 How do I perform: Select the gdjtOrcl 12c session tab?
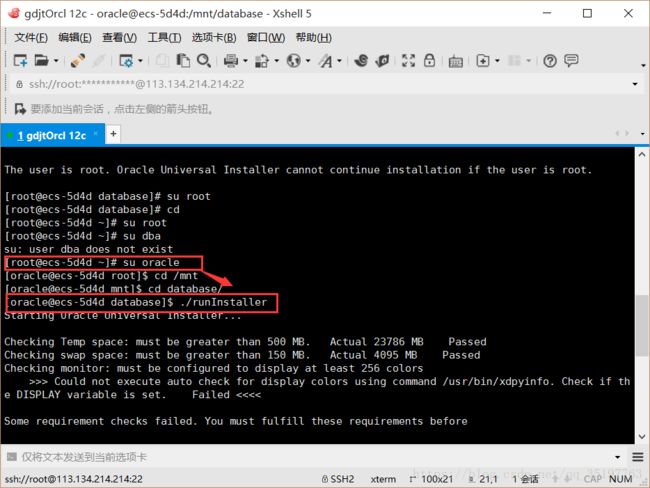(52, 136)
